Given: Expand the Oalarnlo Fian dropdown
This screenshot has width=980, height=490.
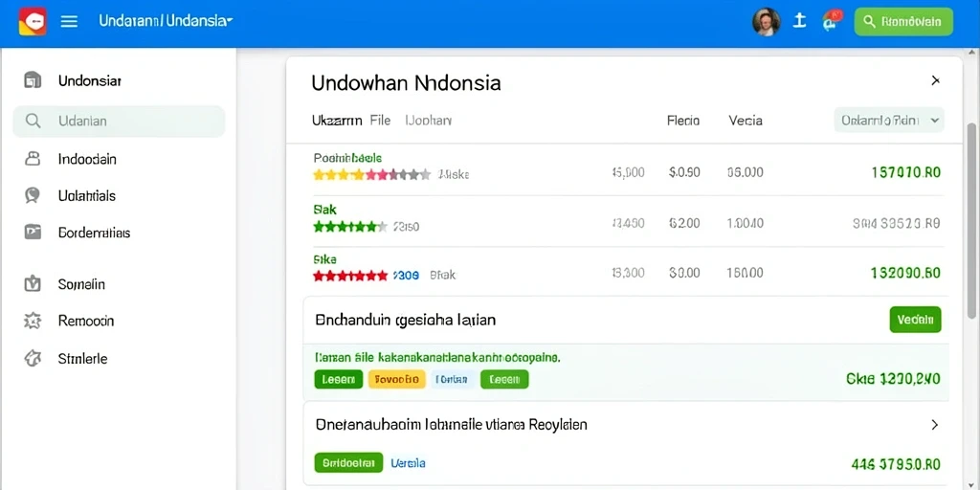Looking at the screenshot, I should (889, 120).
